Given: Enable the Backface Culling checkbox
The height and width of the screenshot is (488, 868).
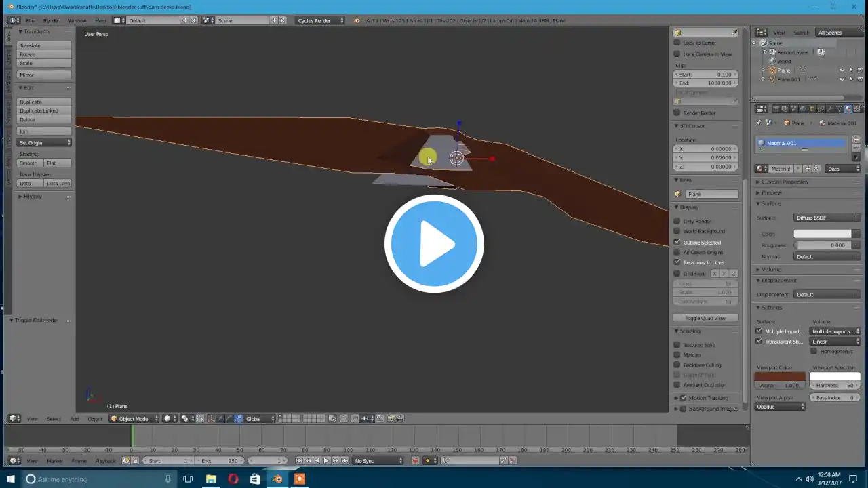Looking at the screenshot, I should tap(677, 365).
